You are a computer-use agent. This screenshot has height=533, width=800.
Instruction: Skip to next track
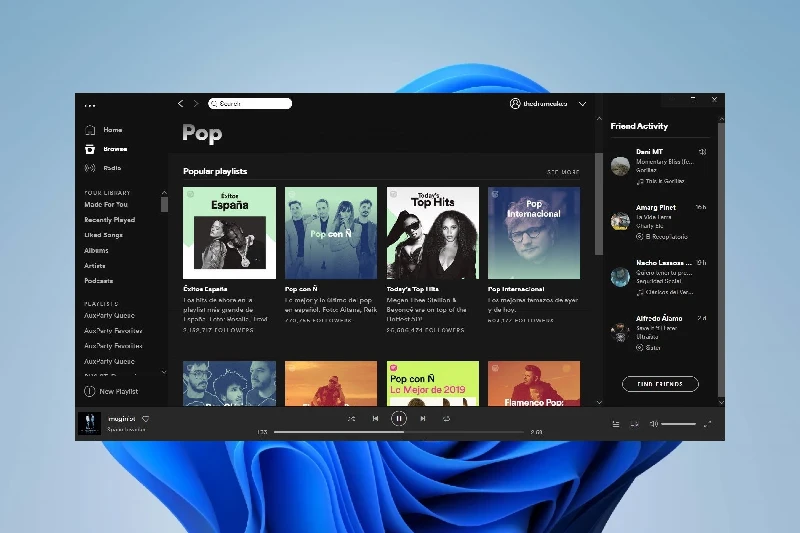[422, 419]
